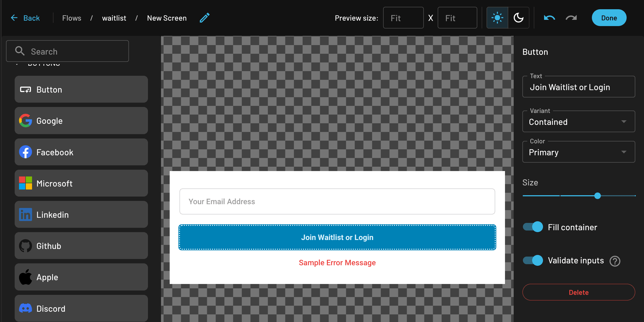The height and width of the screenshot is (322, 644).
Task: Delete the selected button
Action: coord(579,292)
